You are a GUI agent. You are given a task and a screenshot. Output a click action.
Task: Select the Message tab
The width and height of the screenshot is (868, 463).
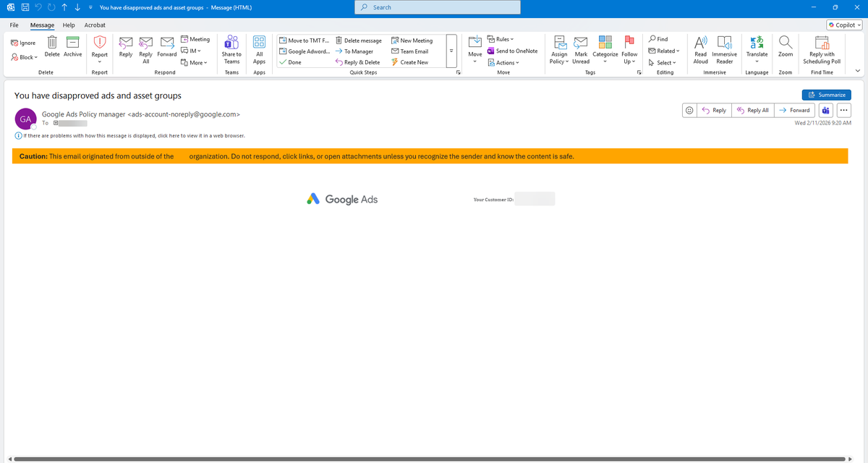pos(42,25)
